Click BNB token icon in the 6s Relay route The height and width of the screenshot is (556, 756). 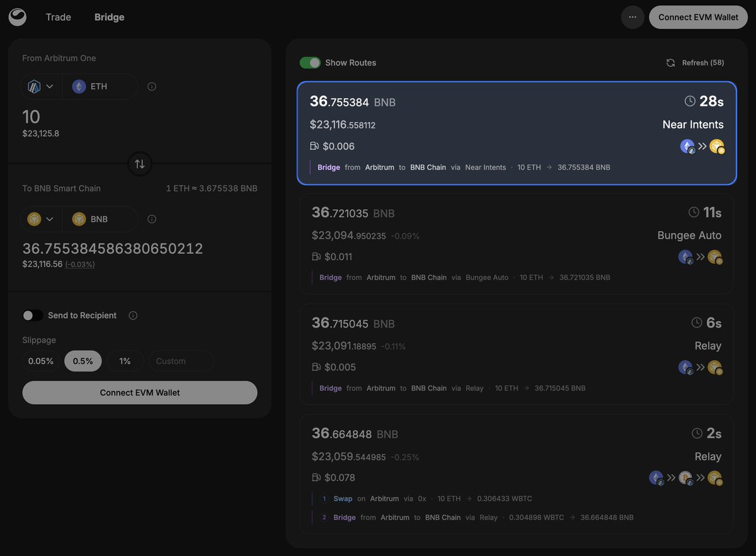point(715,367)
